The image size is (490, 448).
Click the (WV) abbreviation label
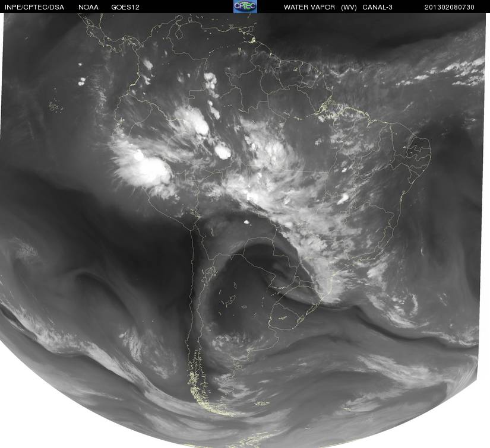pyautogui.click(x=349, y=7)
